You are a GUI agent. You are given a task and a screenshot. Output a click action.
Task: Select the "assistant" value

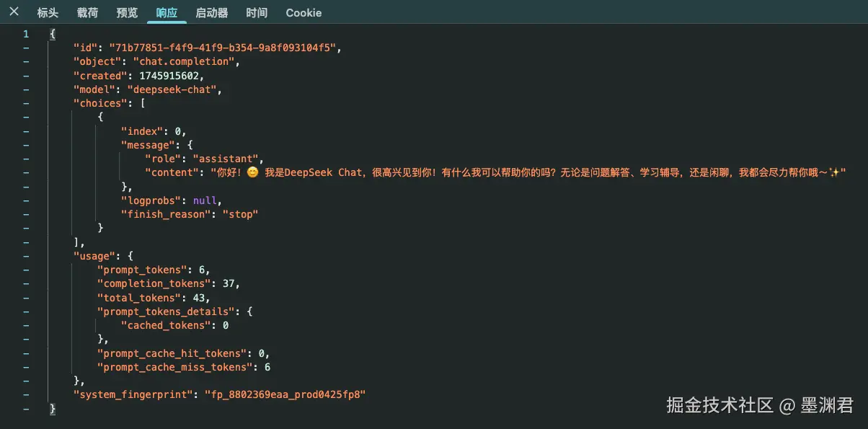[226, 159]
